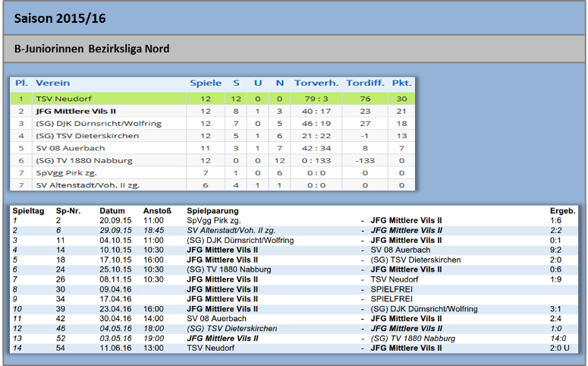This screenshot has height=366, width=588.
Task: Click result '1:9' against TSV Neudorf
Action: (x=555, y=279)
